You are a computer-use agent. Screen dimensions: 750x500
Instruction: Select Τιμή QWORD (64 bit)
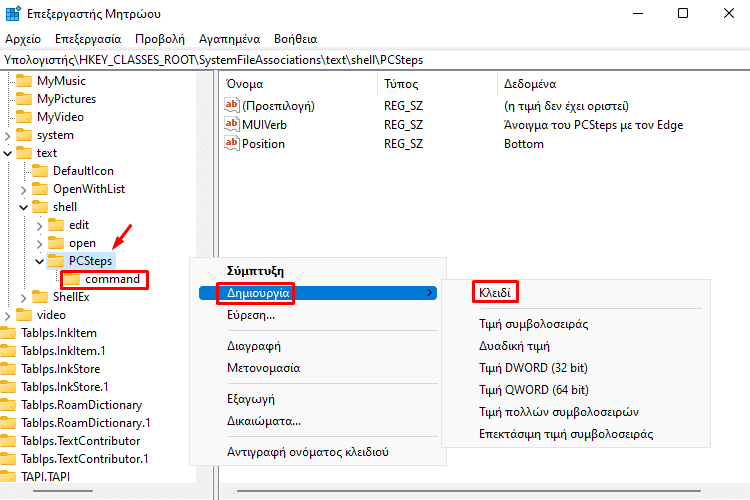pyautogui.click(x=576, y=390)
